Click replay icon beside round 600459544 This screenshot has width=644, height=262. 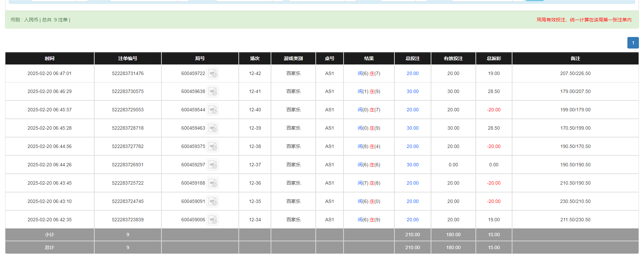(x=213, y=110)
